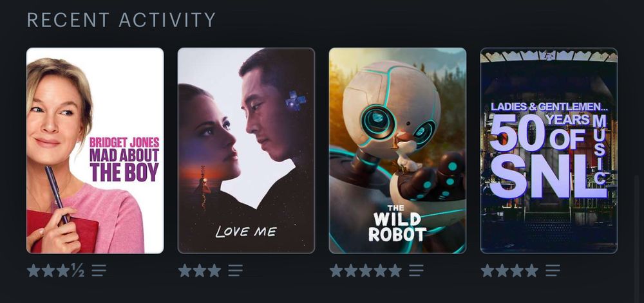Open the Bridget Jones Mad About the Boy poster
The height and width of the screenshot is (303, 644).
95,151
